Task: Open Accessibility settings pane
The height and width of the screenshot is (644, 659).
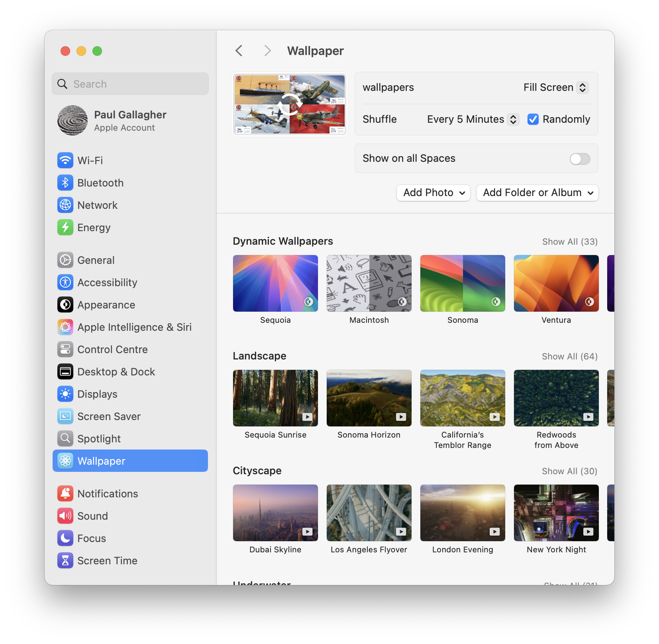Action: pyautogui.click(x=130, y=282)
